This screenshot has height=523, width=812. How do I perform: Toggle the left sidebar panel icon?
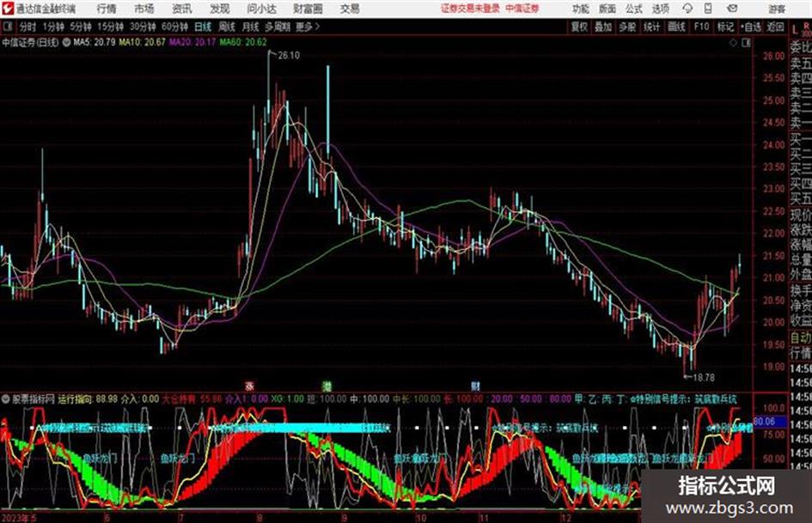tap(7, 27)
